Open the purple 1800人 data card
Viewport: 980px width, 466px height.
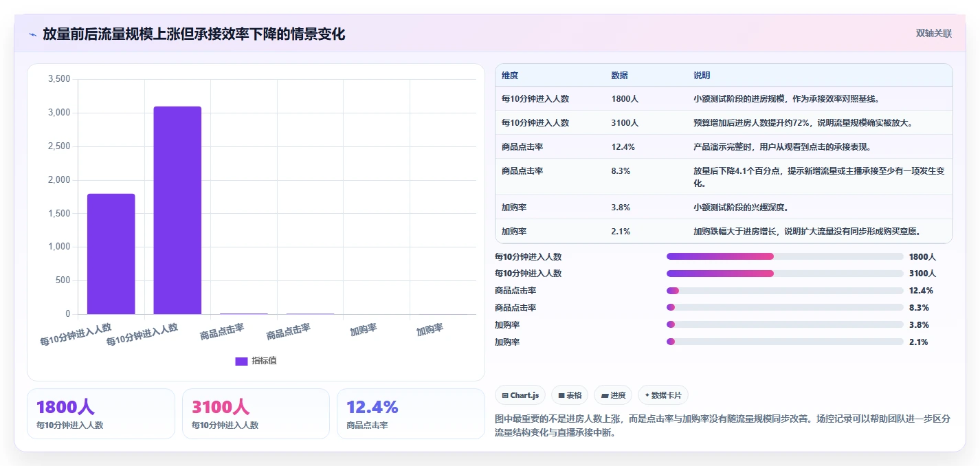[x=101, y=414]
